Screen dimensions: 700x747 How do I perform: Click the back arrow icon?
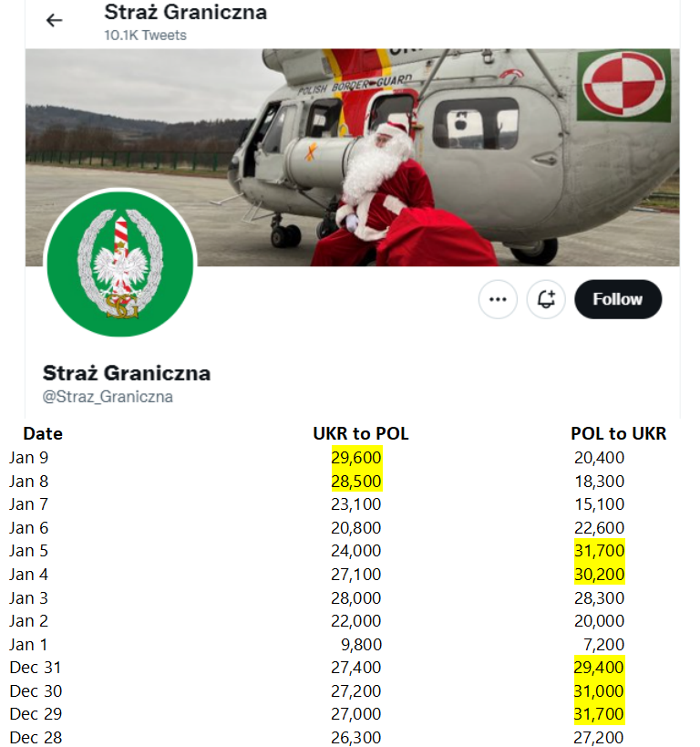tap(55, 20)
